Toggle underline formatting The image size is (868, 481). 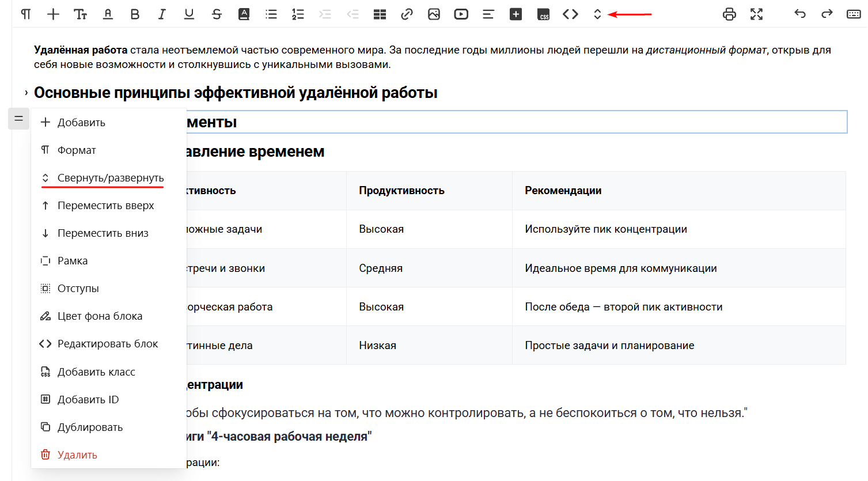189,14
